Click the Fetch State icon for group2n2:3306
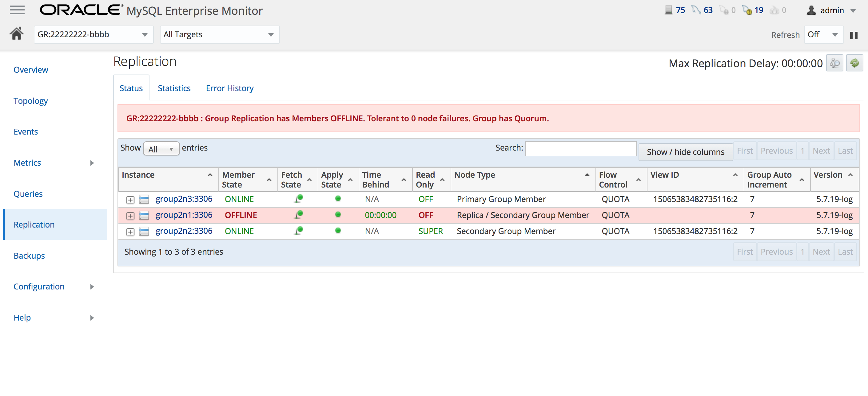Screen dimensions: 868x396 point(298,231)
